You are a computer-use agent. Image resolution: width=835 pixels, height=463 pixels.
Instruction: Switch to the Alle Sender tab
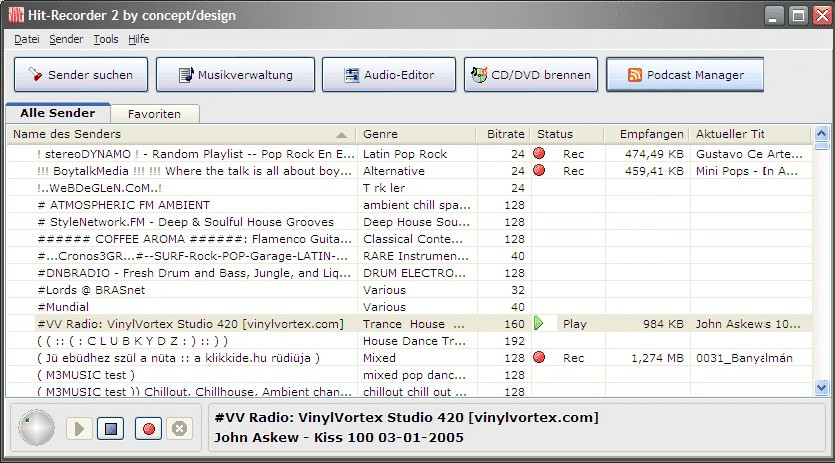click(58, 113)
